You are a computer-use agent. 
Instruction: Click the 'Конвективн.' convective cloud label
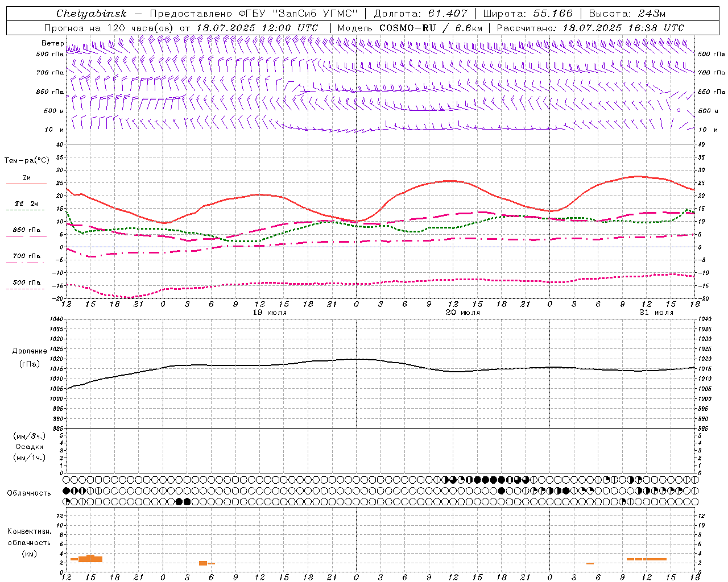click(30, 531)
